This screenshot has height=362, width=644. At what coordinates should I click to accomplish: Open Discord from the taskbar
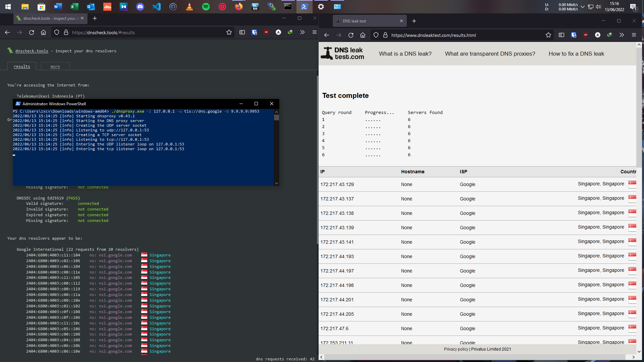click(x=140, y=6)
